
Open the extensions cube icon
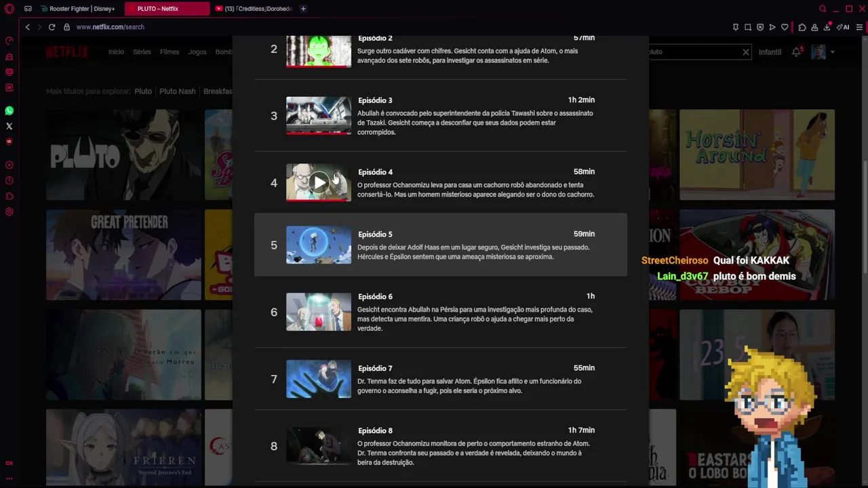pos(802,27)
